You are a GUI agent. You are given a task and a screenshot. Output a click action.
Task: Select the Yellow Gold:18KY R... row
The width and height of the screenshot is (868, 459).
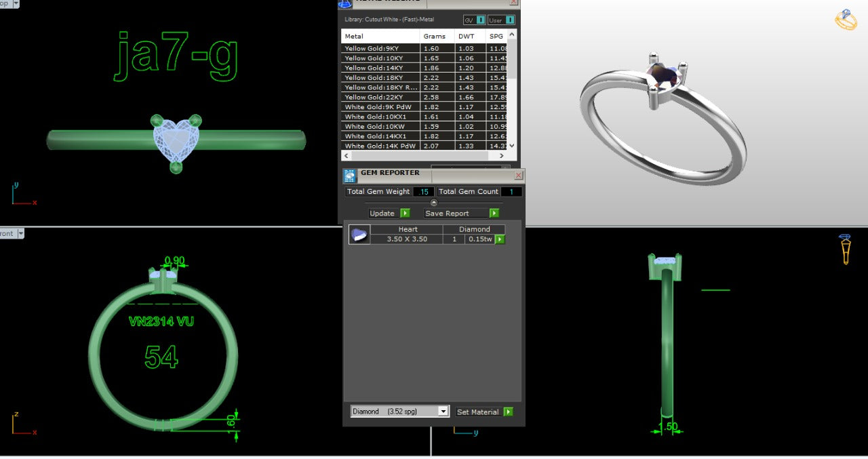coord(424,87)
